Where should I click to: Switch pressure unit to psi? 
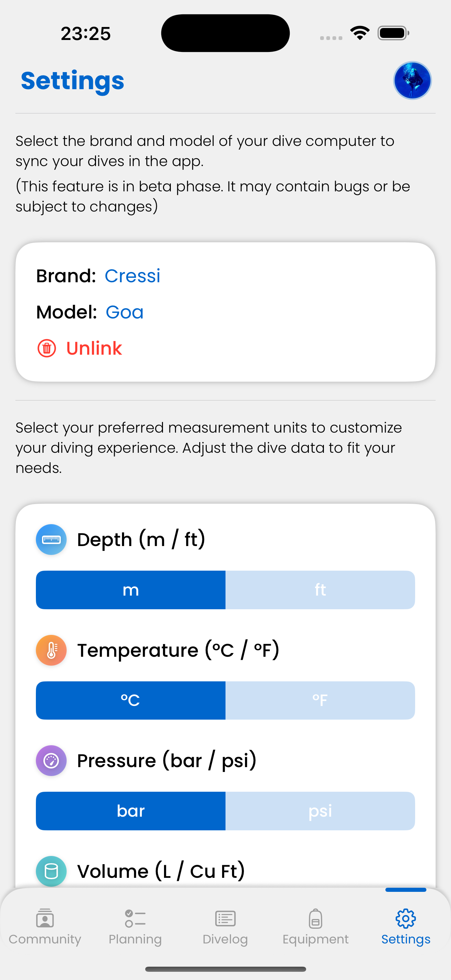[x=320, y=811]
